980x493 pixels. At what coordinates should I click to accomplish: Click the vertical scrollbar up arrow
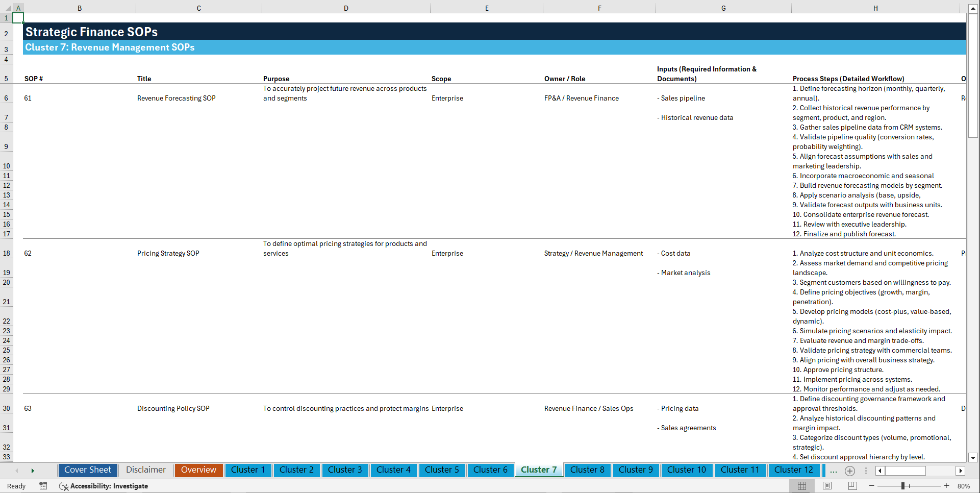click(x=973, y=8)
